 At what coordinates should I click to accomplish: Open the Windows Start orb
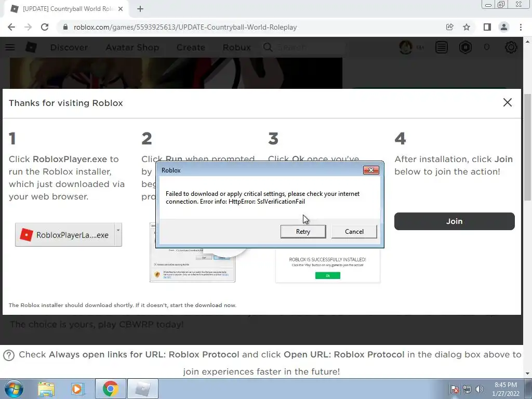(14, 389)
